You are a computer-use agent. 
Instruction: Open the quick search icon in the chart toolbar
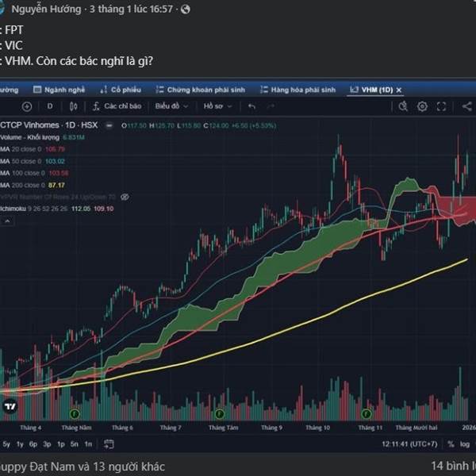tap(403, 106)
